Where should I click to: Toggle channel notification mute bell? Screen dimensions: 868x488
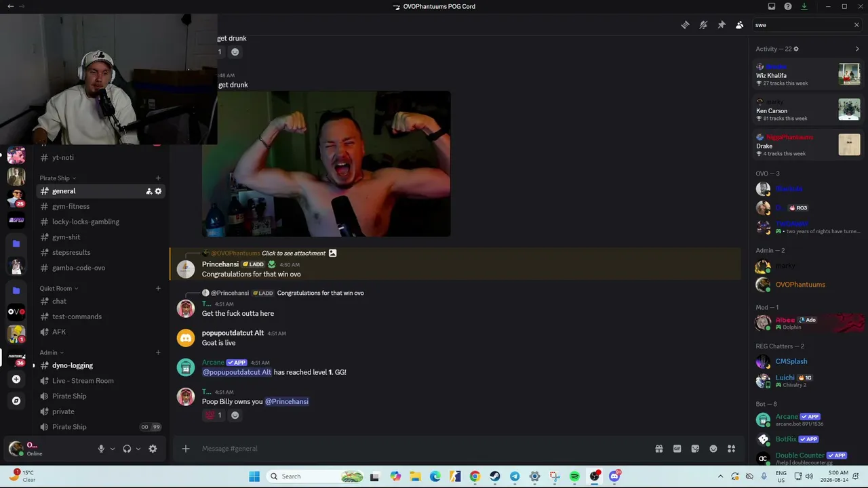(703, 25)
